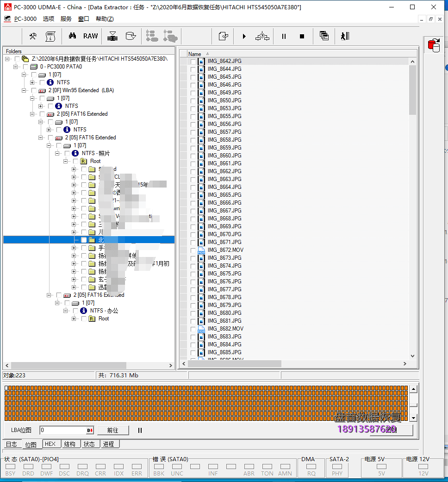The image size is (448, 482).
Task: Collapse the NTFS - 照片 node
Action: click(x=57, y=153)
